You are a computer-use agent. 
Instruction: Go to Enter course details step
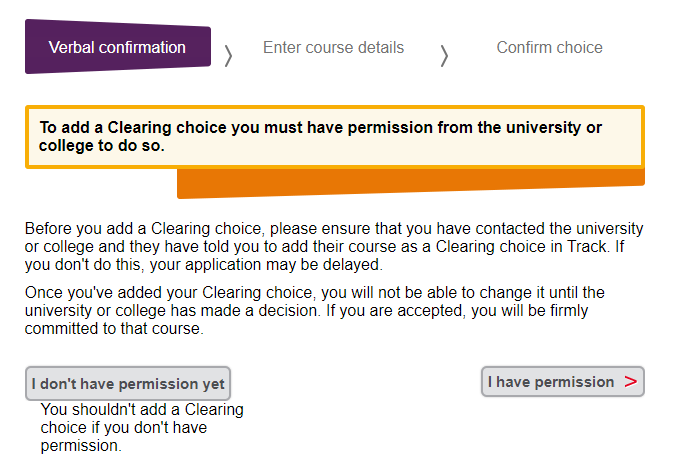(x=333, y=48)
